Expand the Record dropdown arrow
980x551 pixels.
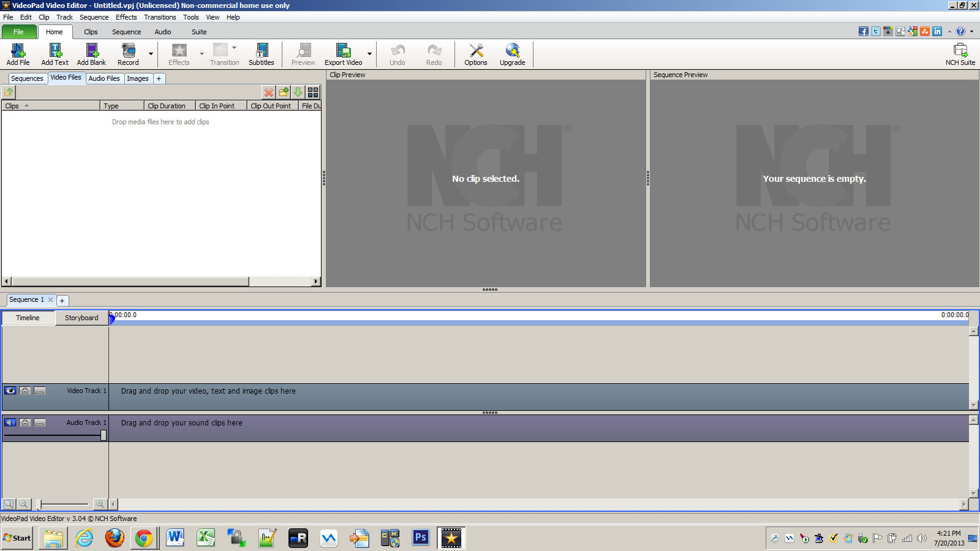point(151,54)
